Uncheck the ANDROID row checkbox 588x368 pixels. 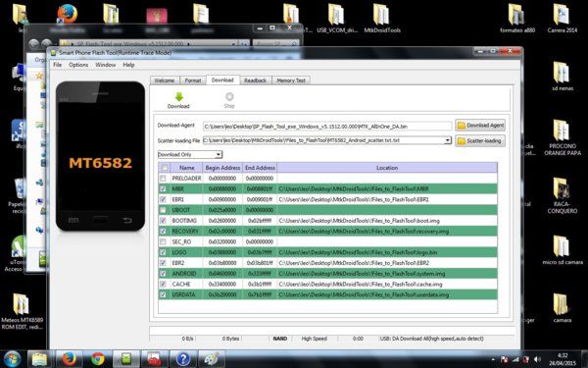tap(163, 274)
